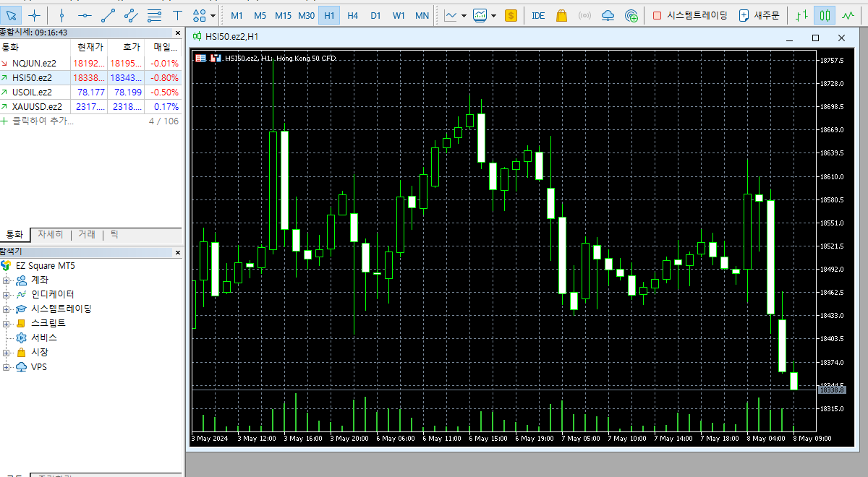Viewport: 868px width, 477px height.
Task: Select the HSI50.ez2 symbol row
Action: point(90,77)
